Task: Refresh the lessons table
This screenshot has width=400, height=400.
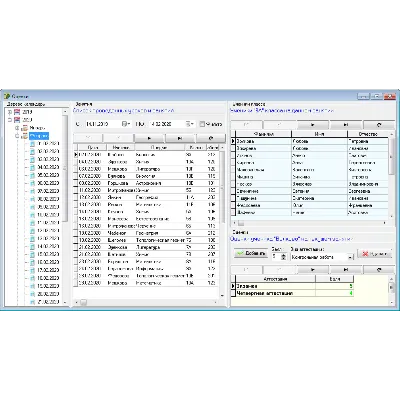Action: click(x=211, y=138)
